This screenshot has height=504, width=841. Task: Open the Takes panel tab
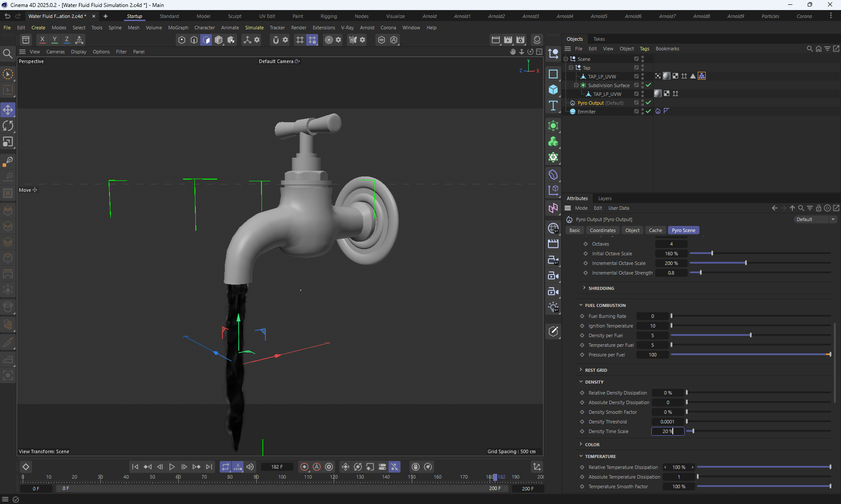[599, 39]
